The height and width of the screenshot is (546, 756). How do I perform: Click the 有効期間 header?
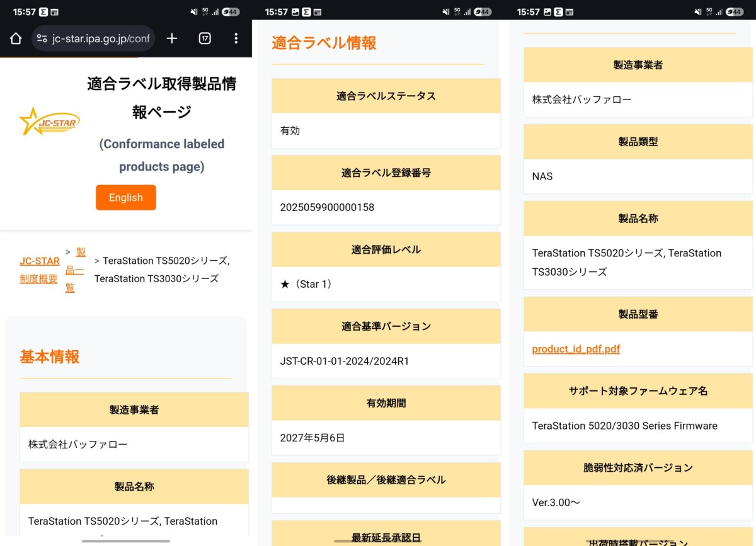[x=386, y=403]
